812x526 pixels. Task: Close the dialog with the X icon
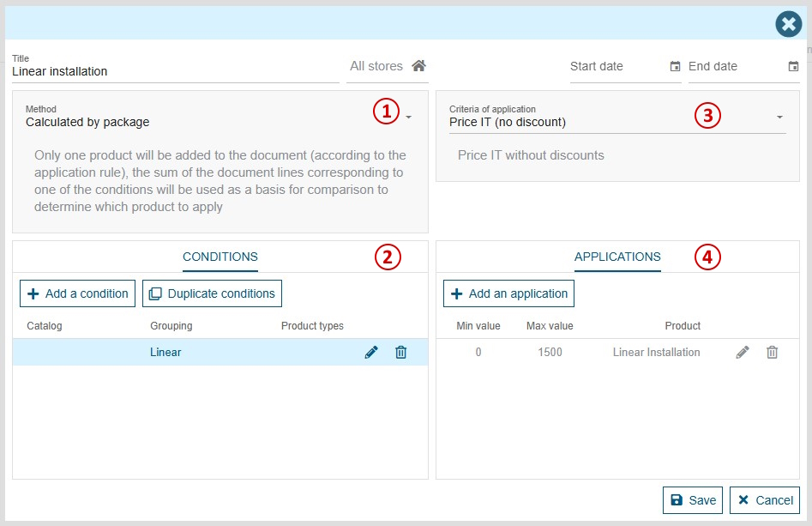tap(788, 24)
